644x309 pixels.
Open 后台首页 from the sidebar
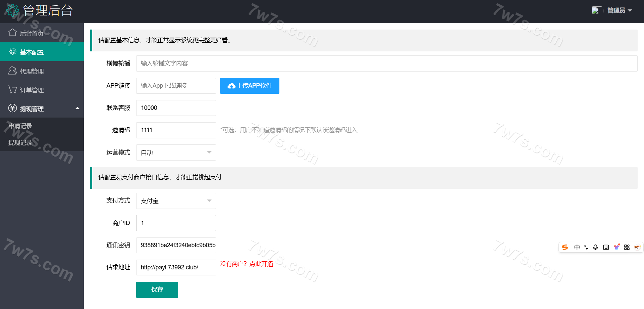coord(32,33)
